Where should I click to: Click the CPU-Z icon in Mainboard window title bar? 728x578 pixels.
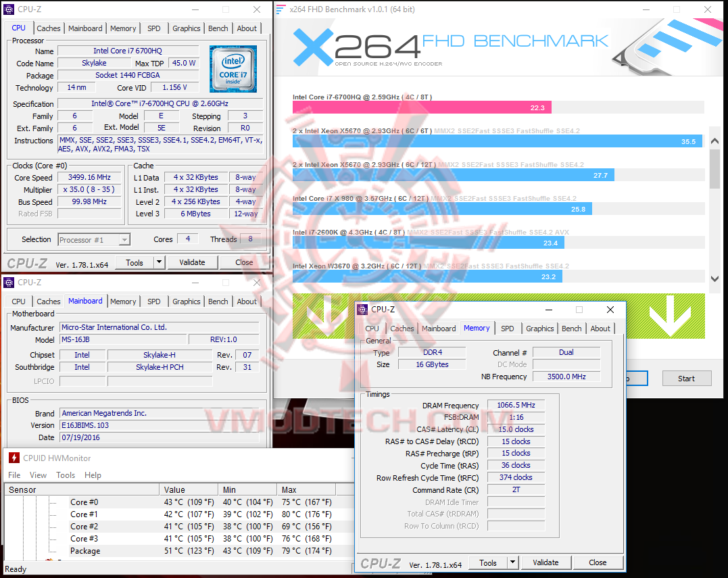pyautogui.click(x=8, y=283)
